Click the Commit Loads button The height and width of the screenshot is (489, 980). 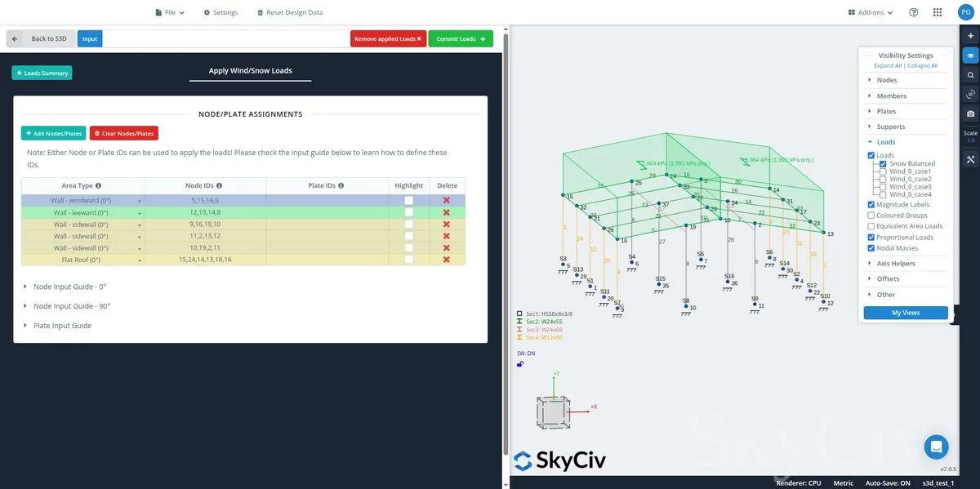(x=461, y=38)
